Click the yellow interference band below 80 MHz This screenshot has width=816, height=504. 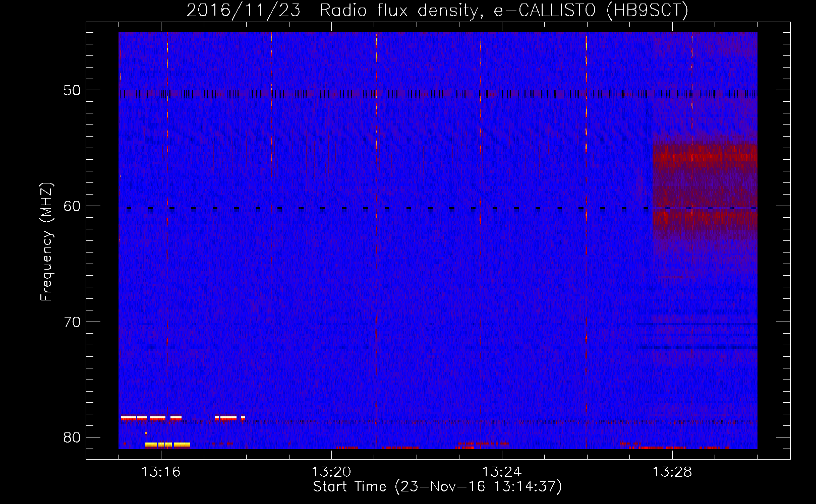point(167,445)
